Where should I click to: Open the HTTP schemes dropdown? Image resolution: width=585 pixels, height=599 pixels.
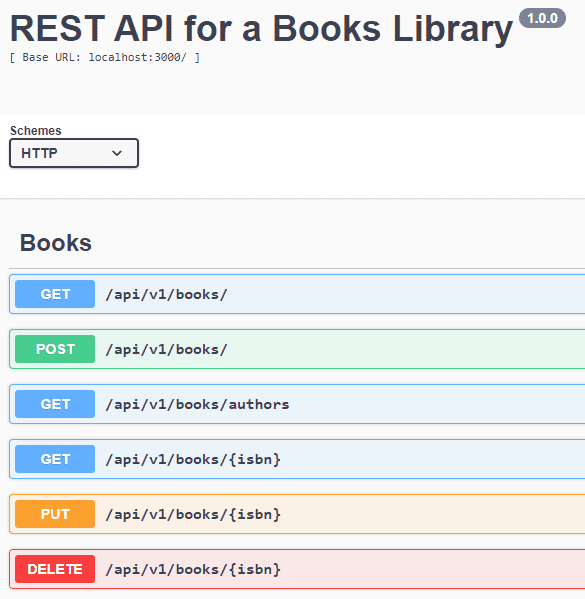click(x=74, y=153)
